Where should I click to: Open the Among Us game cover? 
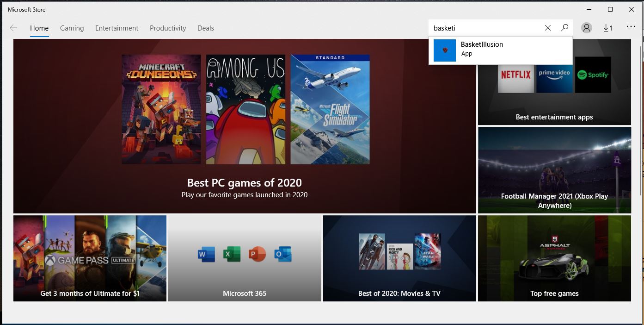coord(245,109)
